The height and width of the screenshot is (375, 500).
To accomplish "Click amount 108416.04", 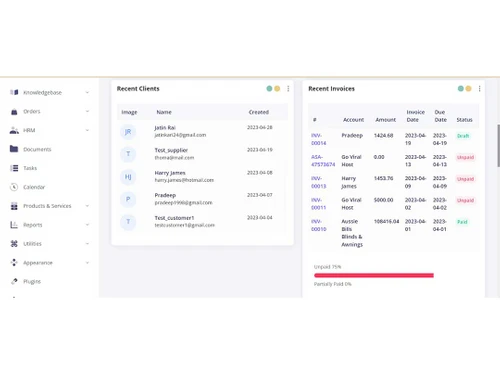I will (x=386, y=221).
